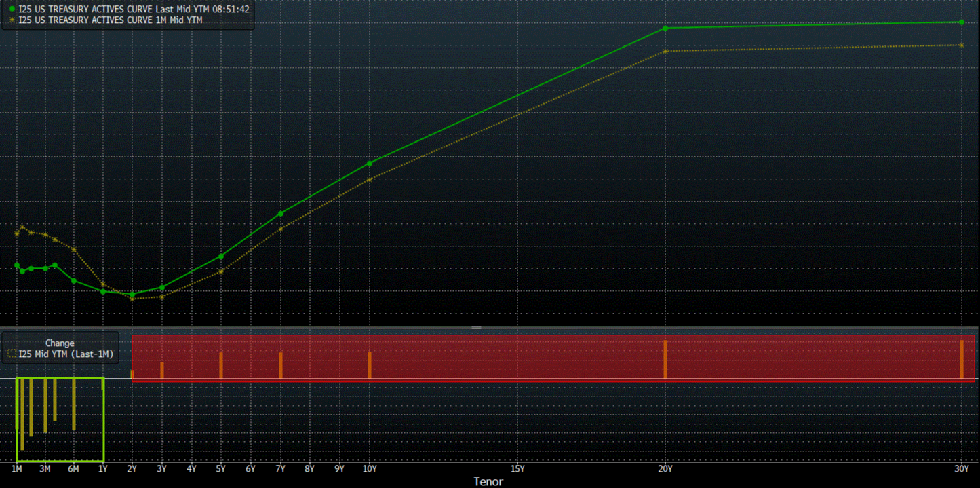Toggle the Last Mid YTM series legend entry

pyautogui.click(x=134, y=10)
